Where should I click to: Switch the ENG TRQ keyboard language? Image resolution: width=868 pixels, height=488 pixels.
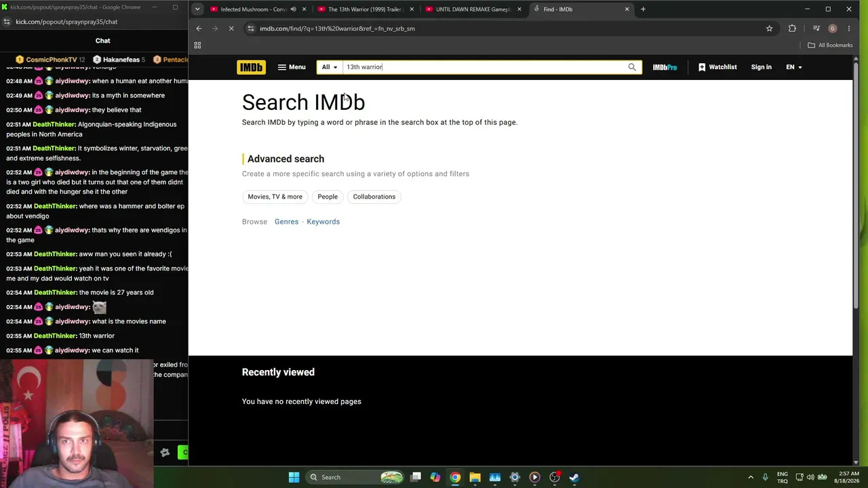pyautogui.click(x=783, y=477)
